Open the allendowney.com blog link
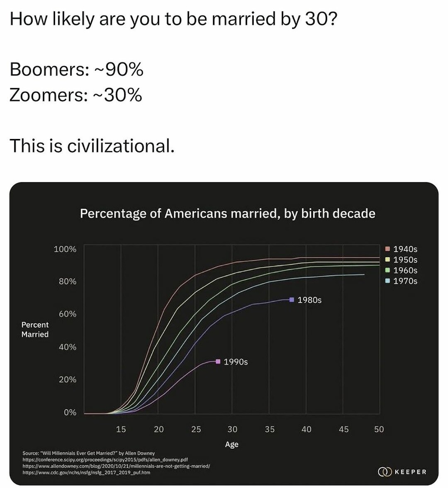Viewport: 448px width, 488px height. pos(116,466)
